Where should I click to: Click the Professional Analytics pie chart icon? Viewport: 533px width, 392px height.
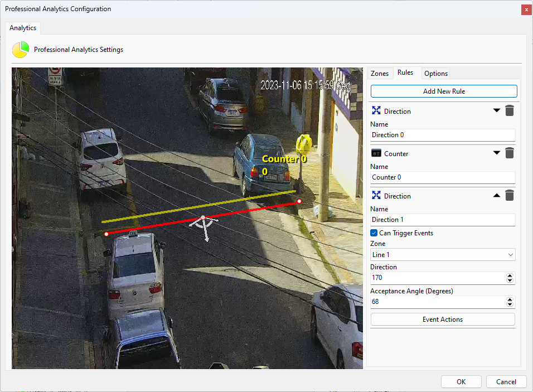coord(21,50)
